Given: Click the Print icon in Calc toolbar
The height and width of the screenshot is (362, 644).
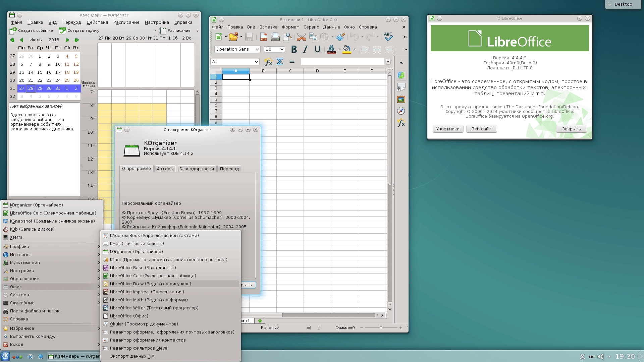Looking at the screenshot, I should tap(275, 37).
